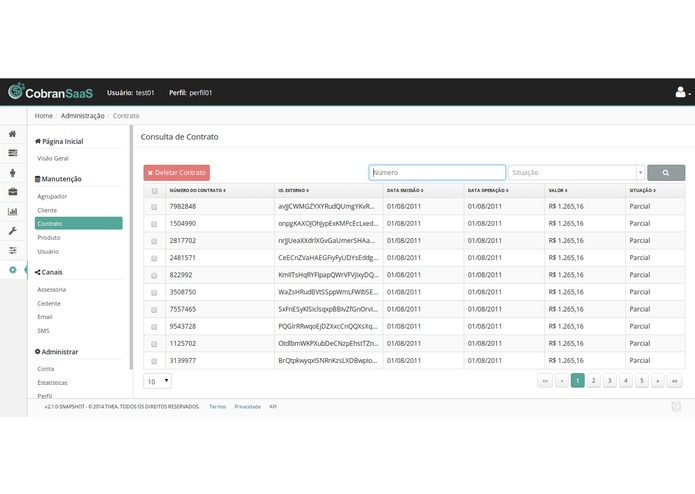
Task: Open Estatísticas under Administrar
Action: tap(52, 383)
